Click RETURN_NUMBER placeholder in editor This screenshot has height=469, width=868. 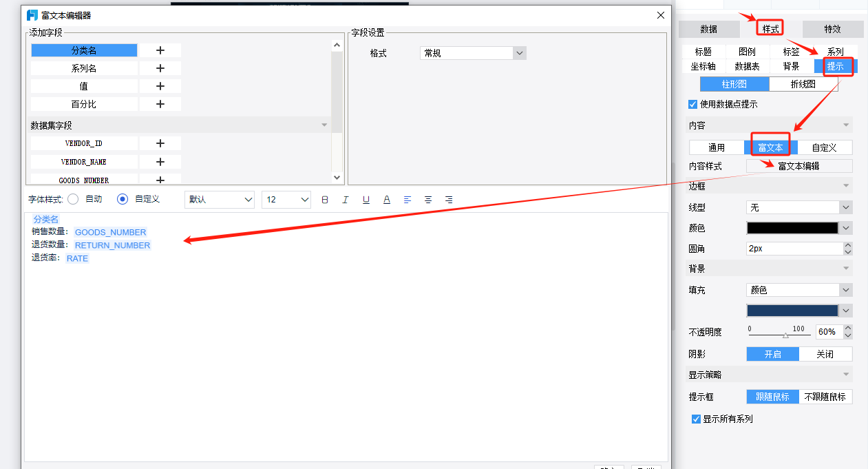(113, 245)
